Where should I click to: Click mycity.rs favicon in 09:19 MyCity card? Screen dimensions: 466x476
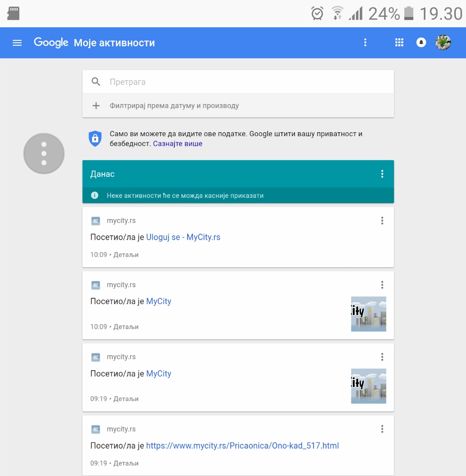point(96,357)
